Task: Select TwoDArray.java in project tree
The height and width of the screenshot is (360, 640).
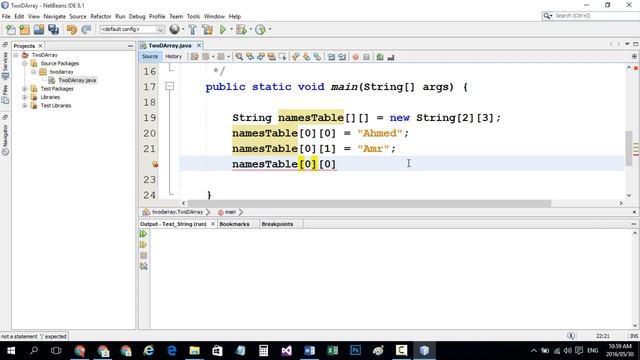Action: click(x=77, y=80)
